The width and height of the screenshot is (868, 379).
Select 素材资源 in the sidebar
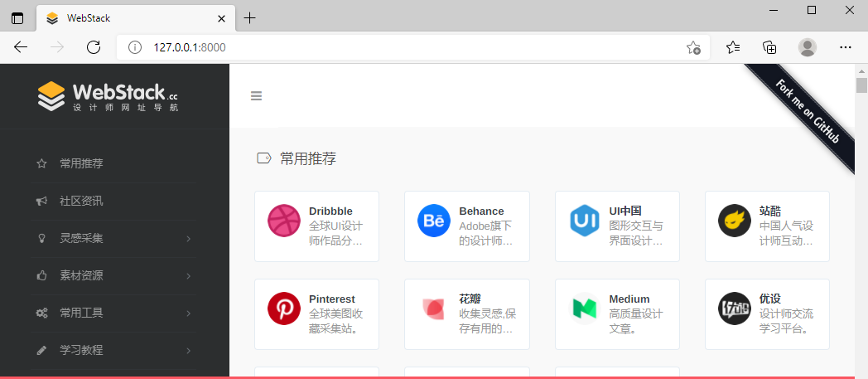tap(81, 275)
